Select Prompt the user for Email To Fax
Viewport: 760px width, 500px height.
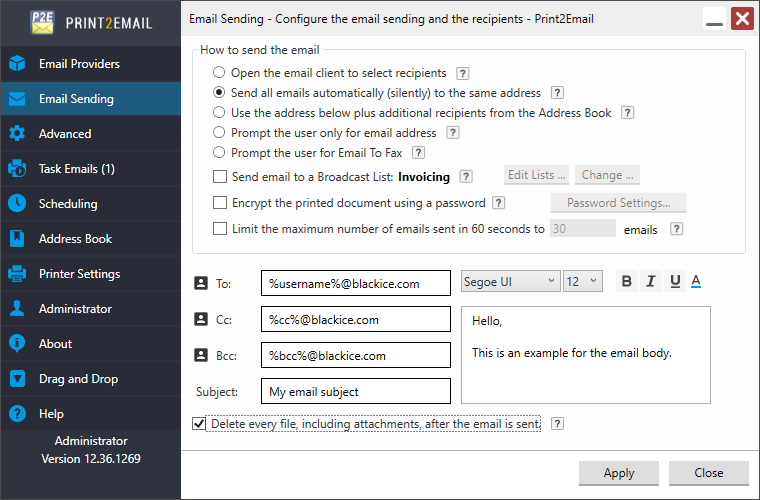pyautogui.click(x=219, y=153)
